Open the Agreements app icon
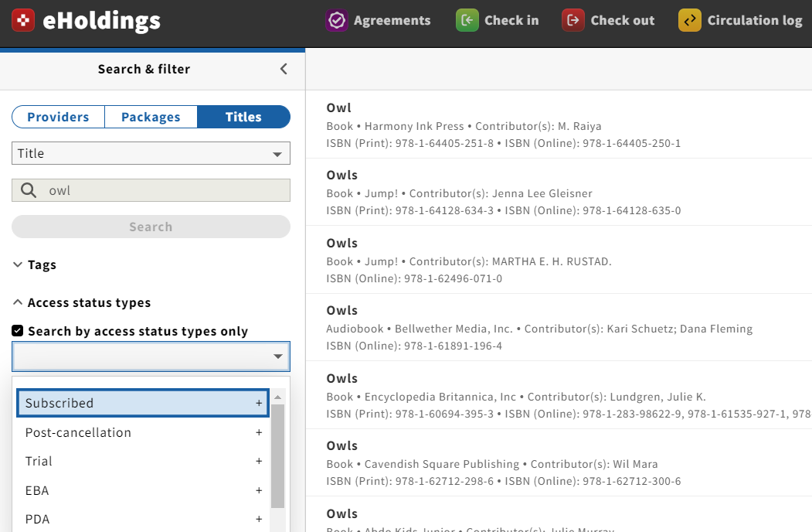812x532 pixels. [337, 20]
